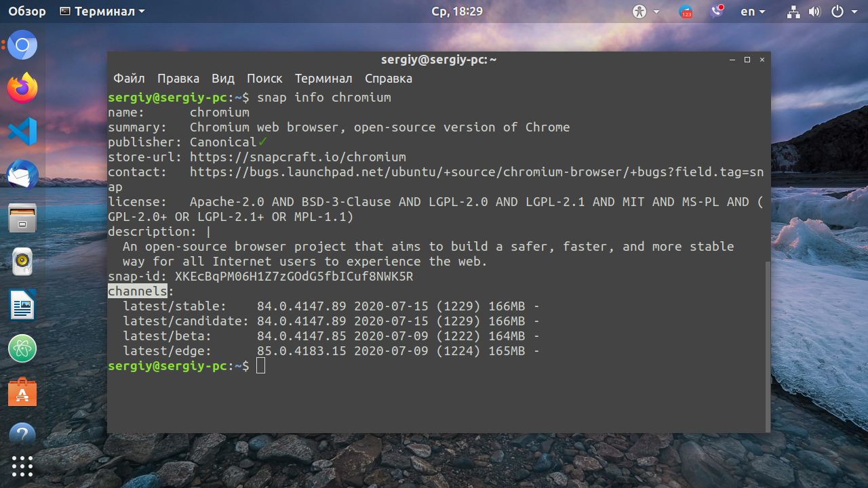Click the command text snap info chromium
Screen dimensions: 868x488
324,98
